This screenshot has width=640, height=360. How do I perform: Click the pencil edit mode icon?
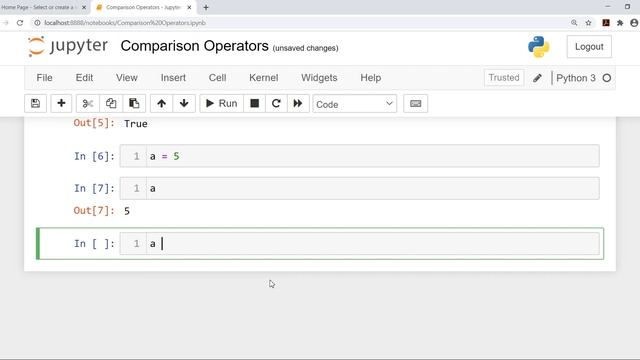[x=537, y=78]
